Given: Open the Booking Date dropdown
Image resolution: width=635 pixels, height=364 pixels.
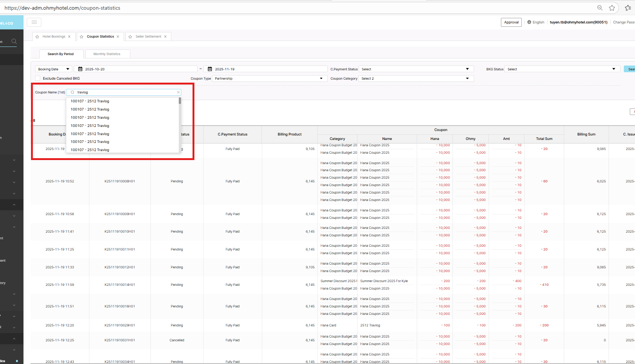Looking at the screenshot, I should (x=54, y=69).
